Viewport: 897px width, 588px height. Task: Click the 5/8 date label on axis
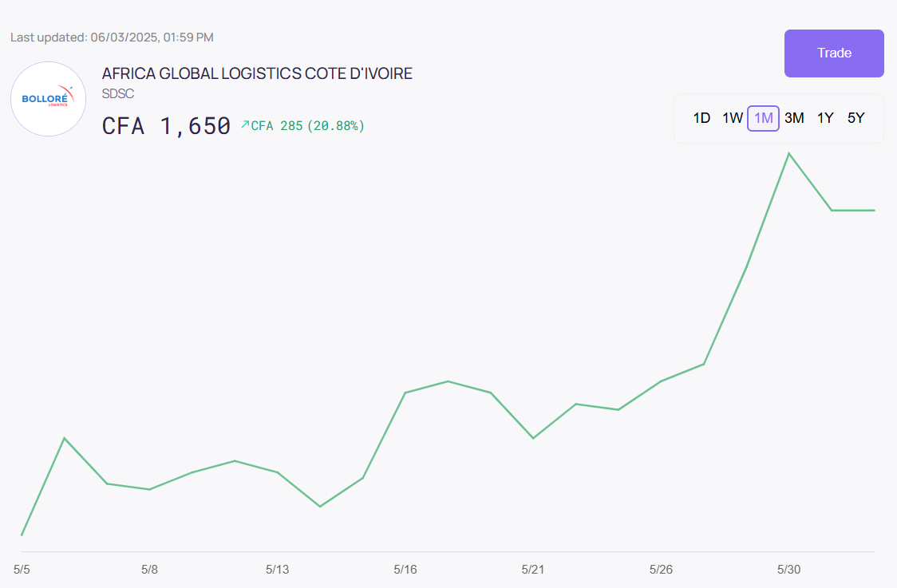click(x=149, y=570)
